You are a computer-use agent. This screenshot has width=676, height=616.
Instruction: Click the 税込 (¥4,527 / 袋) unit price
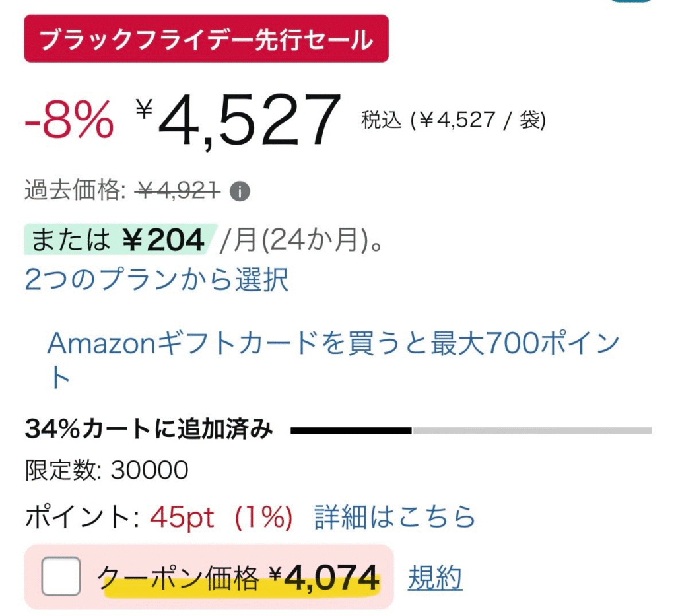[454, 120]
